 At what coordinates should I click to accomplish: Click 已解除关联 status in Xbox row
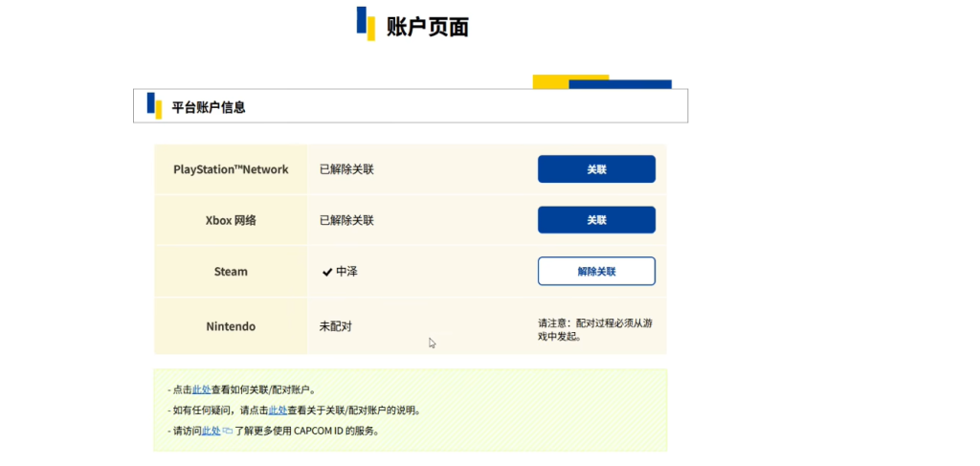(346, 220)
